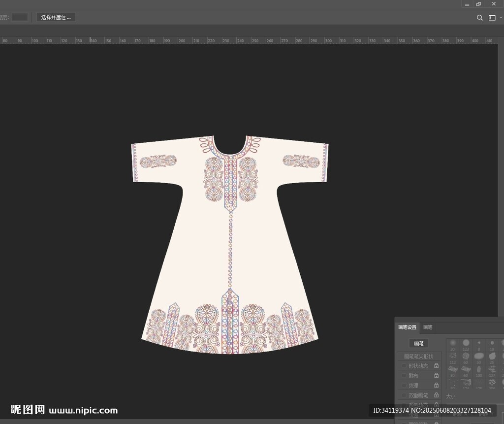This screenshot has height=424, width=504.
Task: Restore down the application window
Action: [x=478, y=4]
